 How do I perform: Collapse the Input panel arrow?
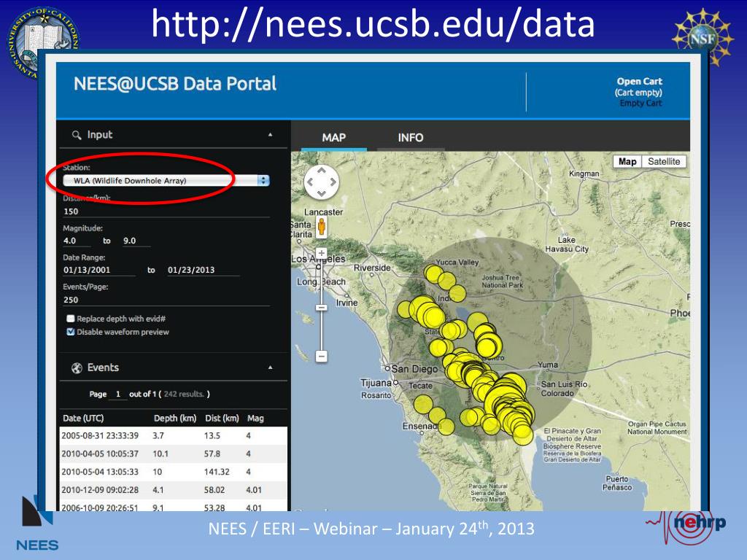(270, 135)
